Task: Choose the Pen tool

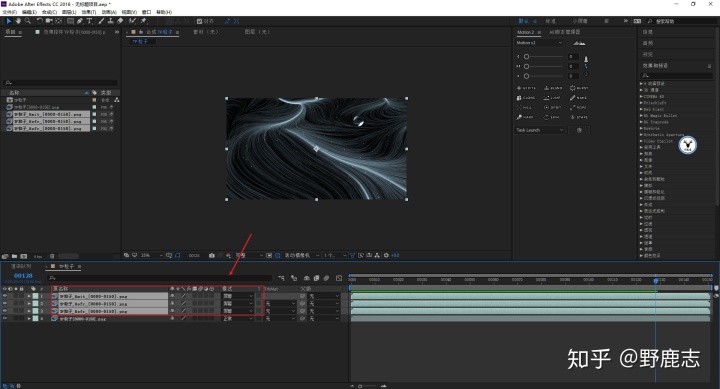Action: click(x=80, y=21)
